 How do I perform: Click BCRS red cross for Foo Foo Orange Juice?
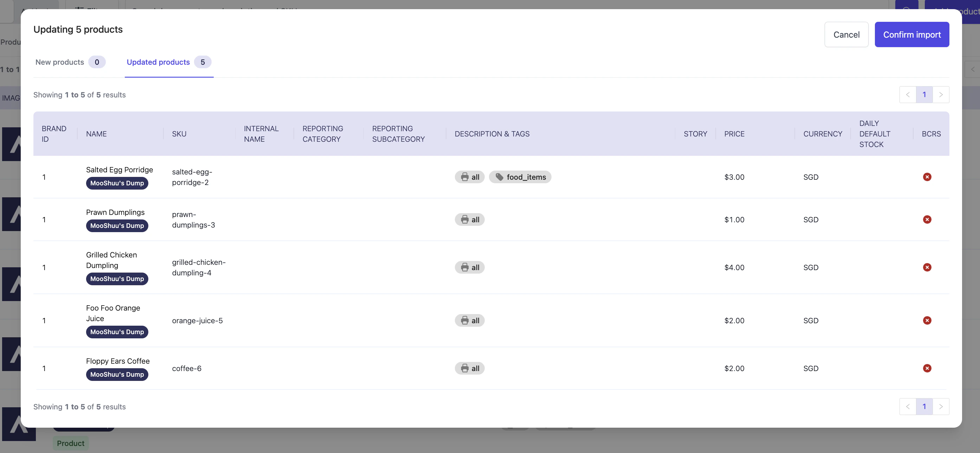[927, 320]
